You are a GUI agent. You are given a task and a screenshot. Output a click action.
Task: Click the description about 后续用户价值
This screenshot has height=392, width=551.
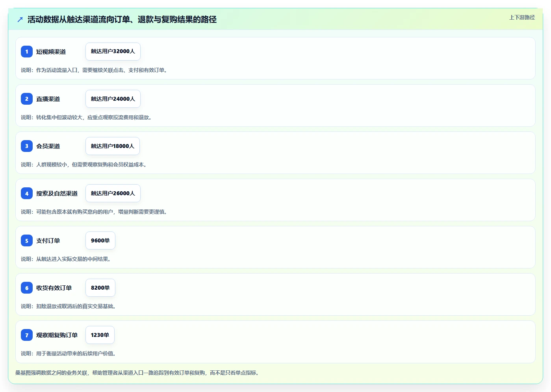[x=69, y=353]
